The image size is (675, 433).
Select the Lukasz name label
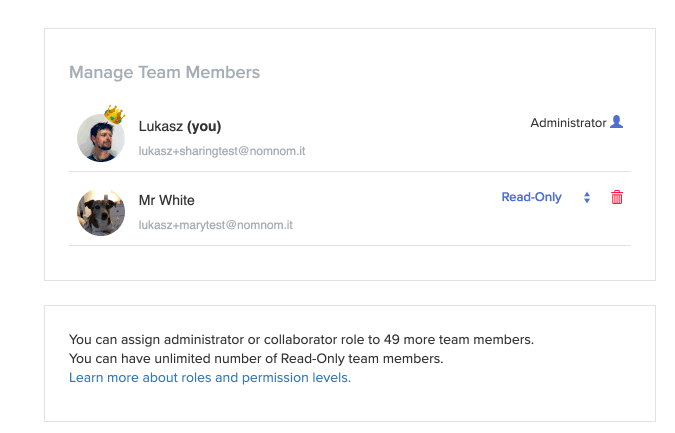click(160, 126)
